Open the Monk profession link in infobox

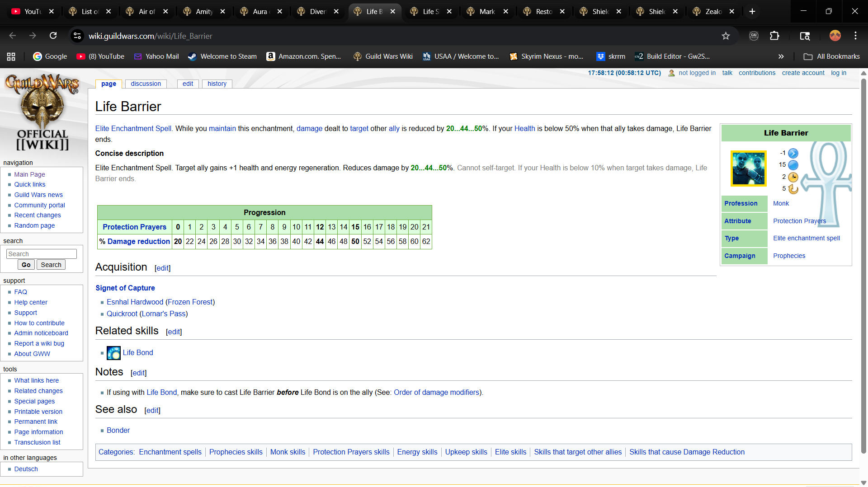pos(781,203)
